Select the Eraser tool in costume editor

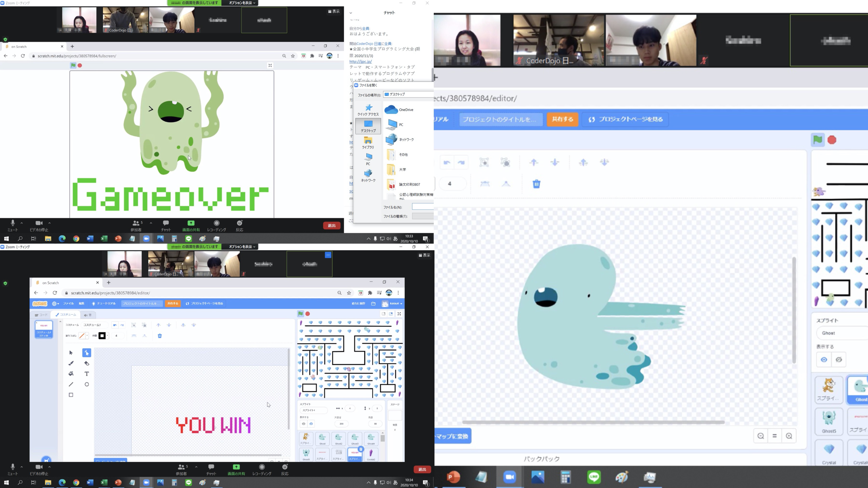(87, 363)
